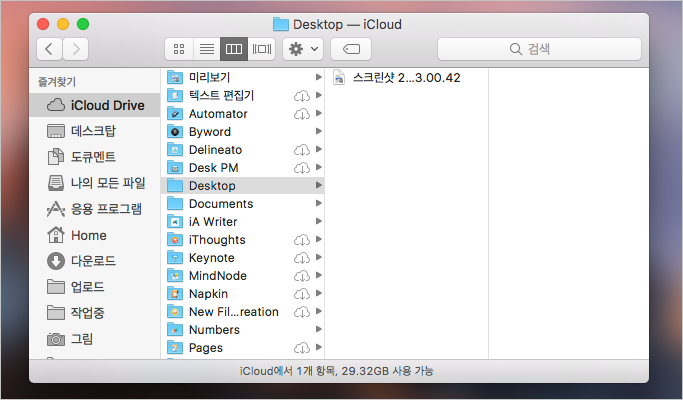Open 업로드 folder in sidebar

[95, 287]
